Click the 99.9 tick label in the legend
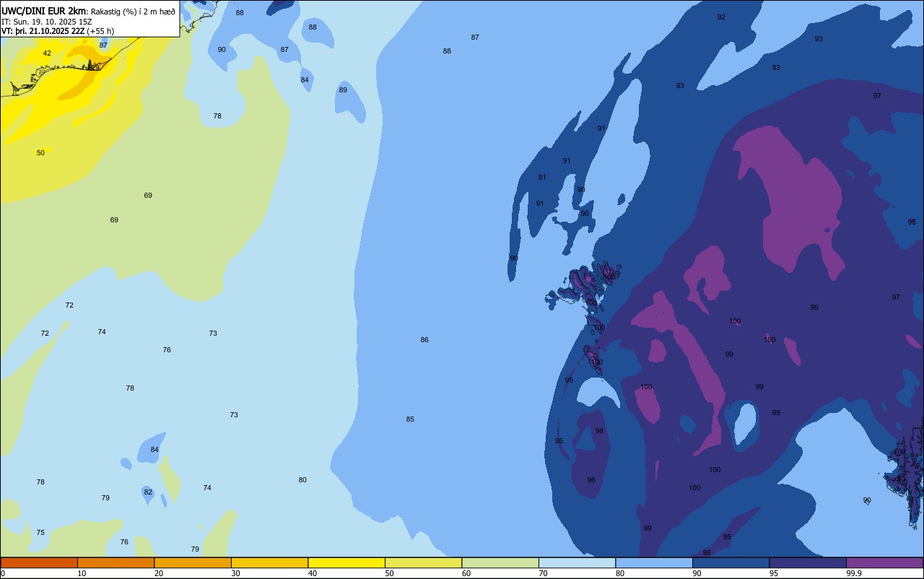Screen dimensions: 924x579 [x=854, y=573]
